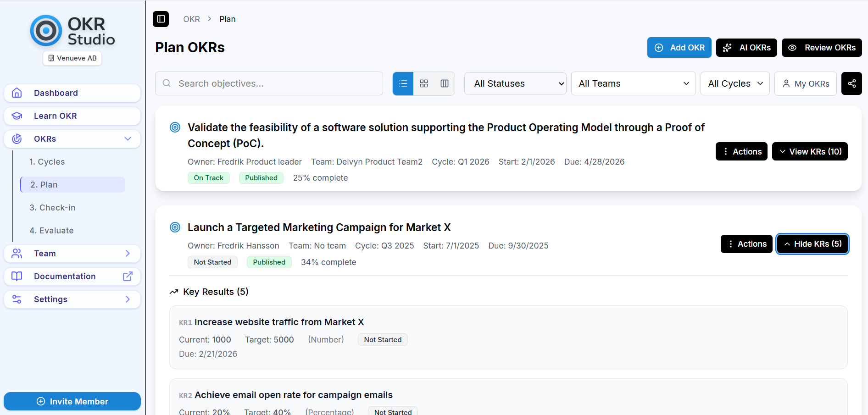868x415 pixels.
Task: Open the Documentation external link icon
Action: point(128,277)
